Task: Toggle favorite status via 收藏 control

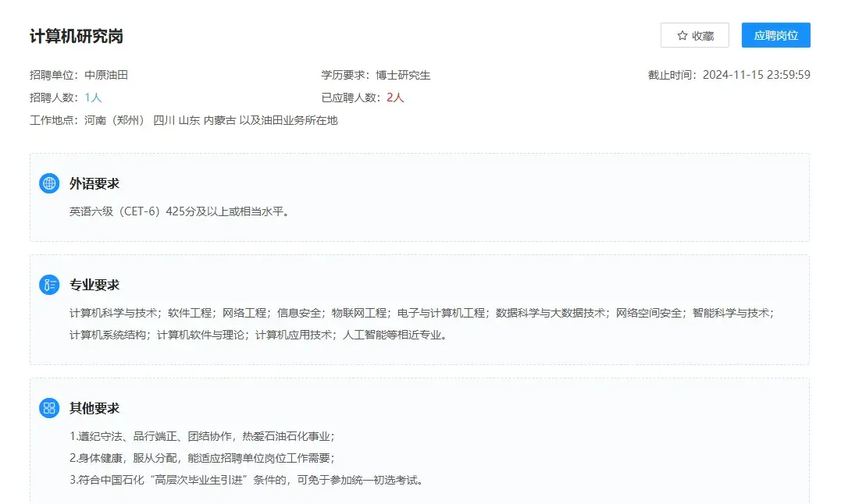Action: pos(695,35)
